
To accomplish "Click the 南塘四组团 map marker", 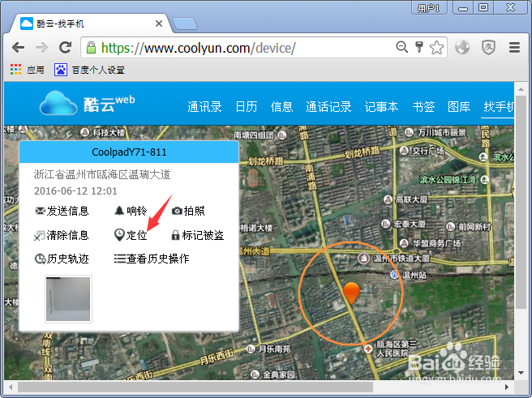I will coord(282,135).
